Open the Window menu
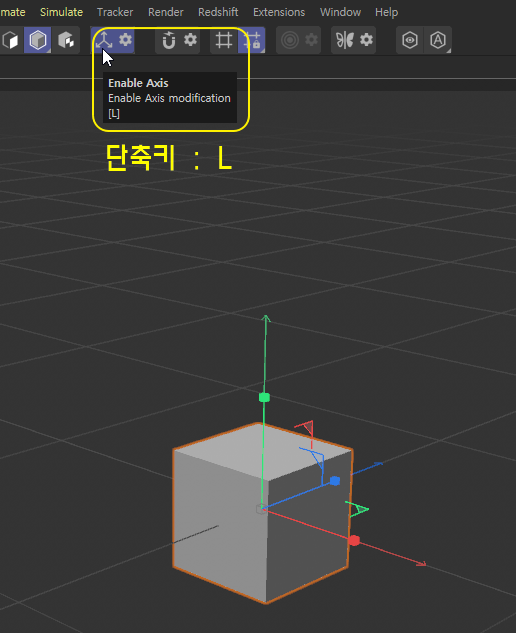The image size is (516, 633). click(x=340, y=12)
